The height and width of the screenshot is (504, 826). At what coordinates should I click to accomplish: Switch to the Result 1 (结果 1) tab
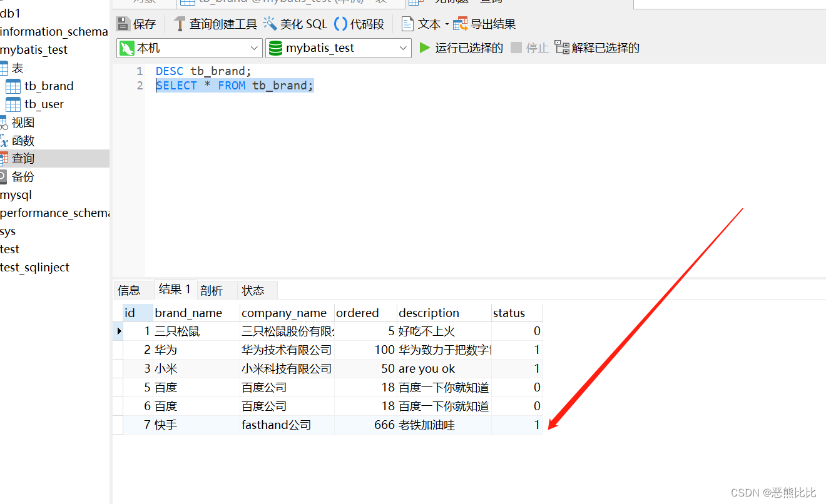[x=175, y=289]
